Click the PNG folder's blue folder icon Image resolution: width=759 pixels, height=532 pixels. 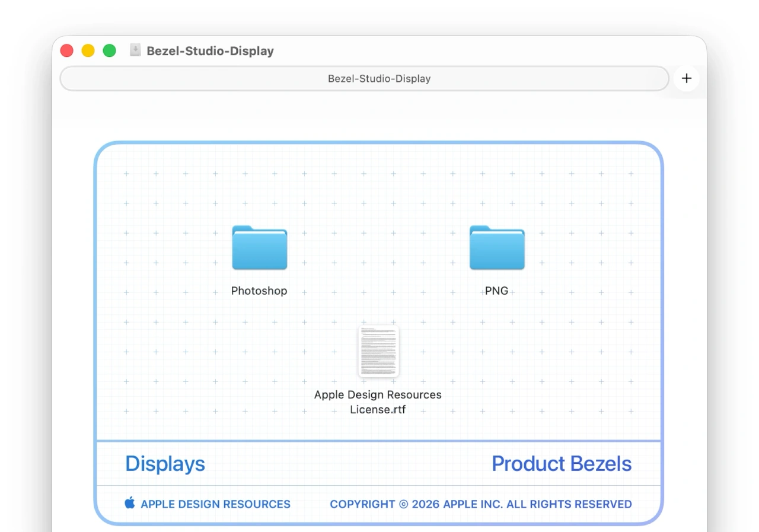pos(496,248)
